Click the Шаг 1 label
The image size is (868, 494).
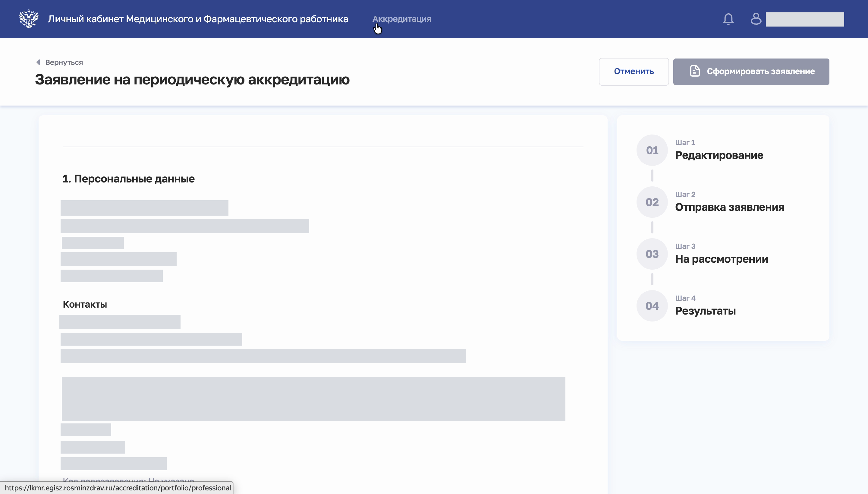pos(685,142)
